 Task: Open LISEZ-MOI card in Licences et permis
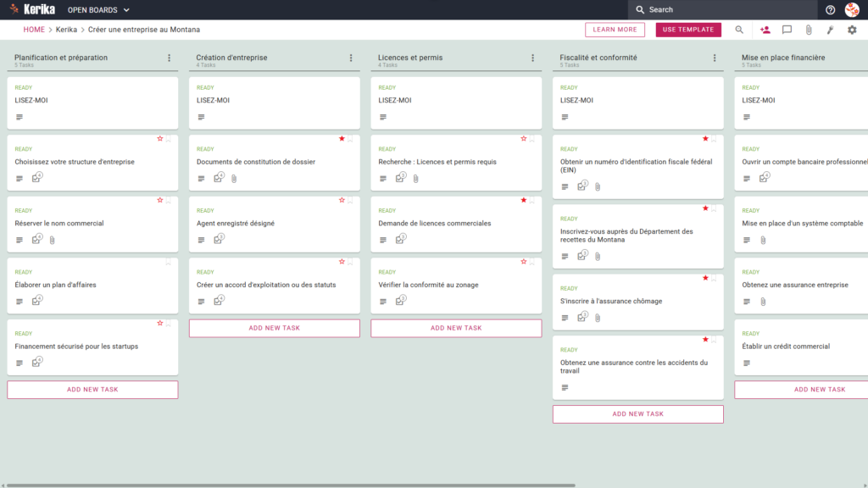[x=456, y=103]
